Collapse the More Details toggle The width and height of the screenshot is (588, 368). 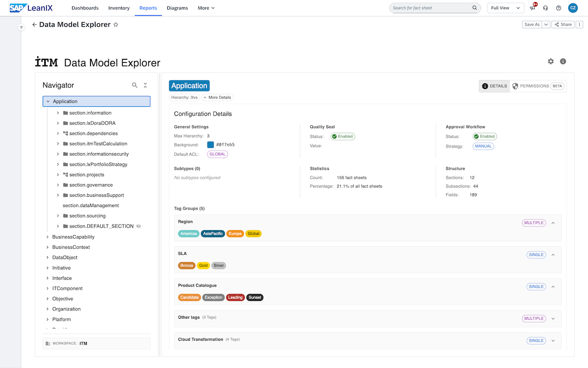[217, 98]
